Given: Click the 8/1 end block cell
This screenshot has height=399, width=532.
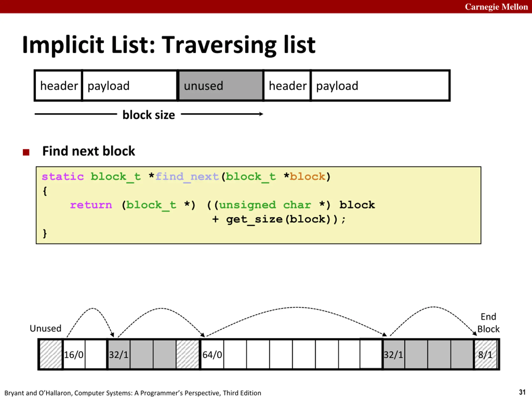Looking at the screenshot, I should coord(486,354).
